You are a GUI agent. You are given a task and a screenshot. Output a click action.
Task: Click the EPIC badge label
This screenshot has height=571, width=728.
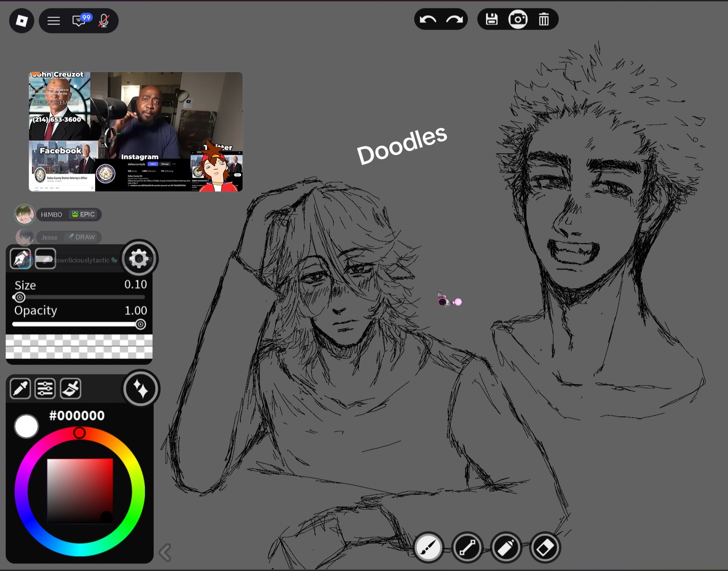click(x=83, y=214)
